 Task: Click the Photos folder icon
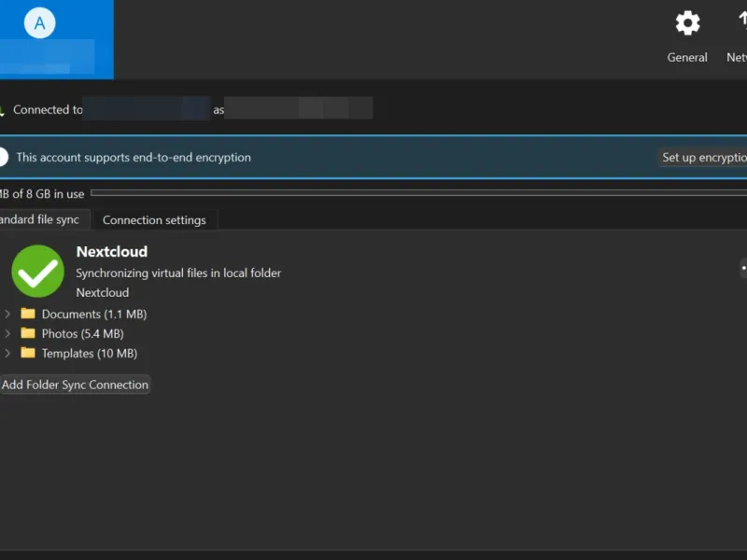point(28,333)
